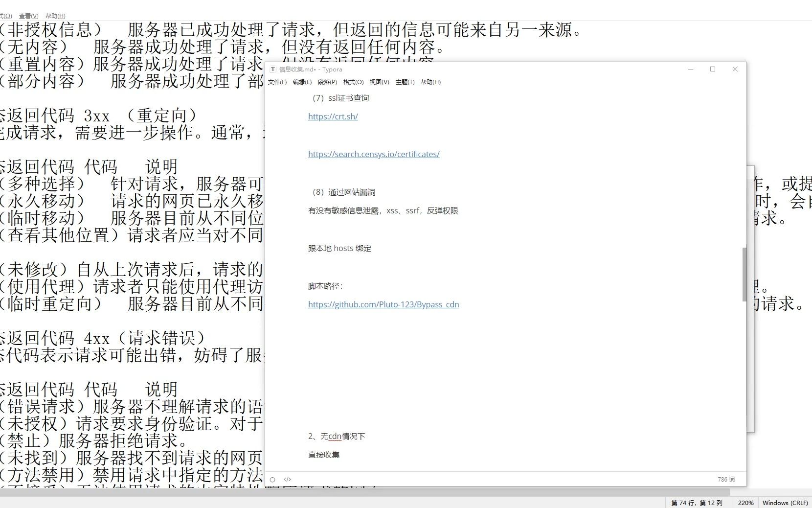
Task: Click the (禁止) 服务器拒绝请求 line in Notepad
Action: 94,441
